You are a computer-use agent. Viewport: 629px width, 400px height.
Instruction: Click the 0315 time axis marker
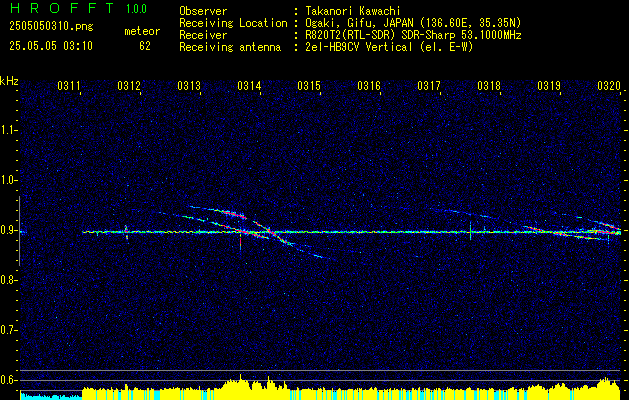click(309, 86)
